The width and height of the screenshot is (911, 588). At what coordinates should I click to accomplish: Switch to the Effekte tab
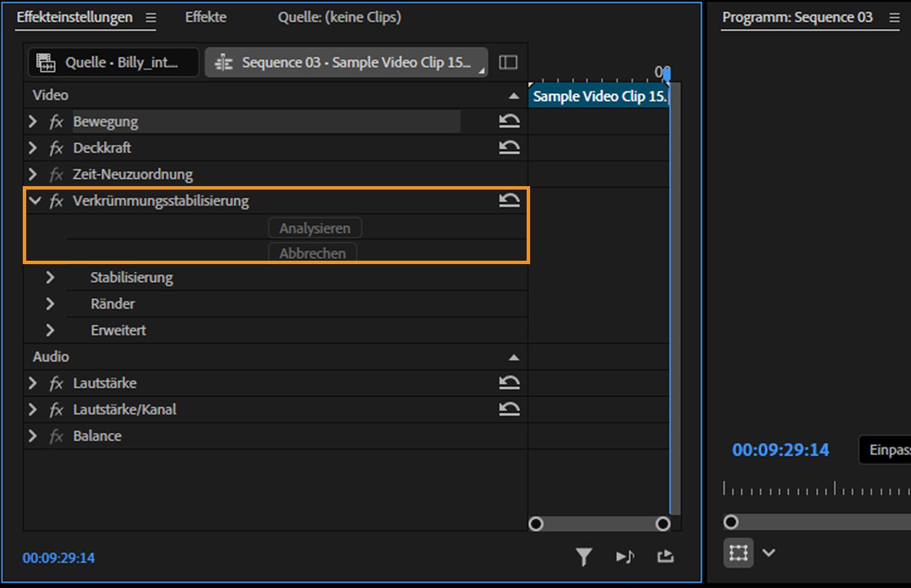point(206,17)
